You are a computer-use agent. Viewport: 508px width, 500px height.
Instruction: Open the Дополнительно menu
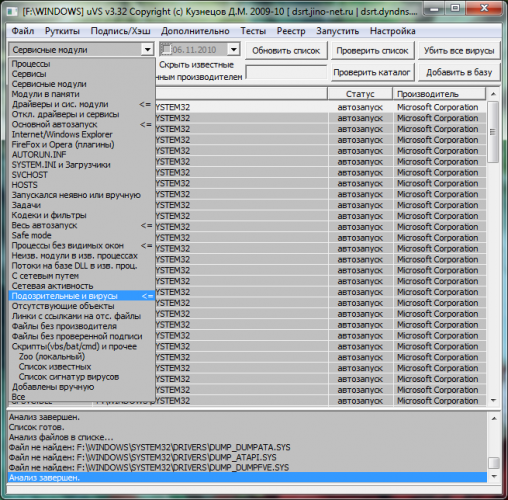click(195, 31)
